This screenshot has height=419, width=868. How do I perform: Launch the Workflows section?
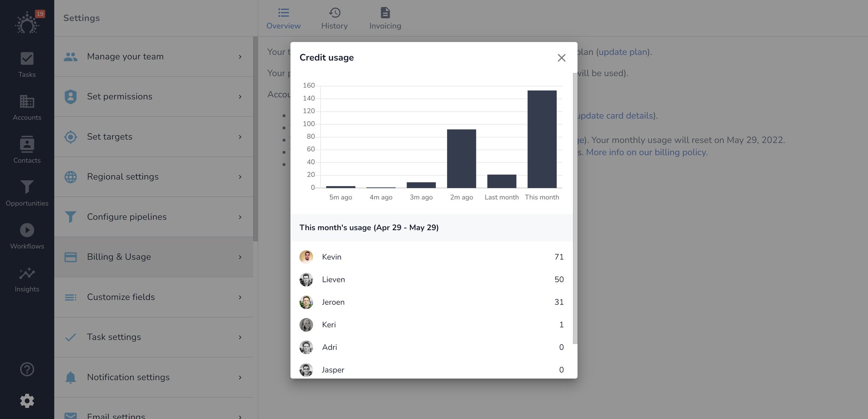[x=27, y=236]
